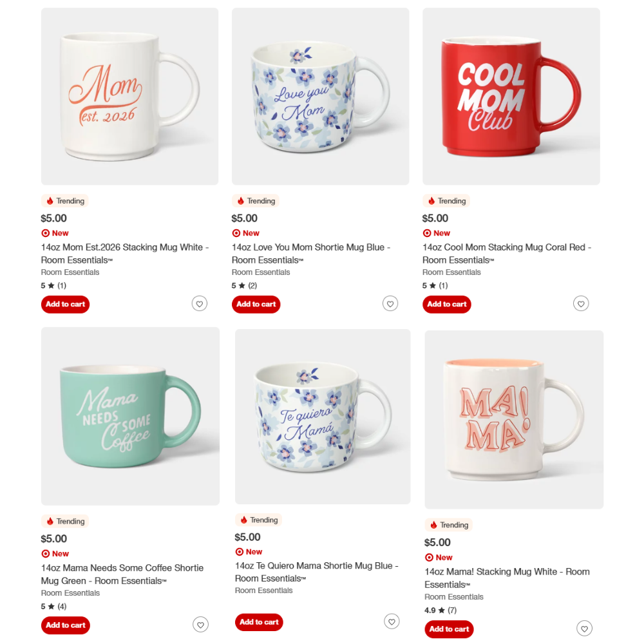Click the Trending badge above Mom Est.2026 price
Image resolution: width=644 pixels, height=644 pixels.
coord(64,200)
